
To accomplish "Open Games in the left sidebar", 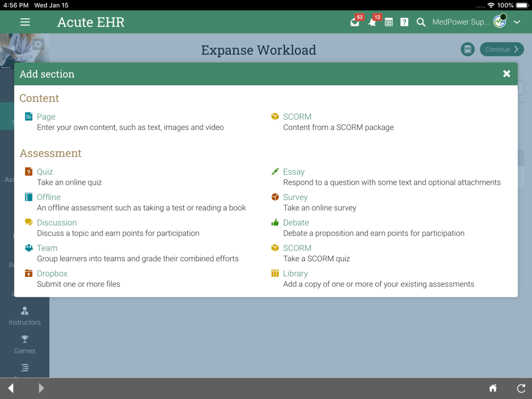I will click(x=25, y=344).
